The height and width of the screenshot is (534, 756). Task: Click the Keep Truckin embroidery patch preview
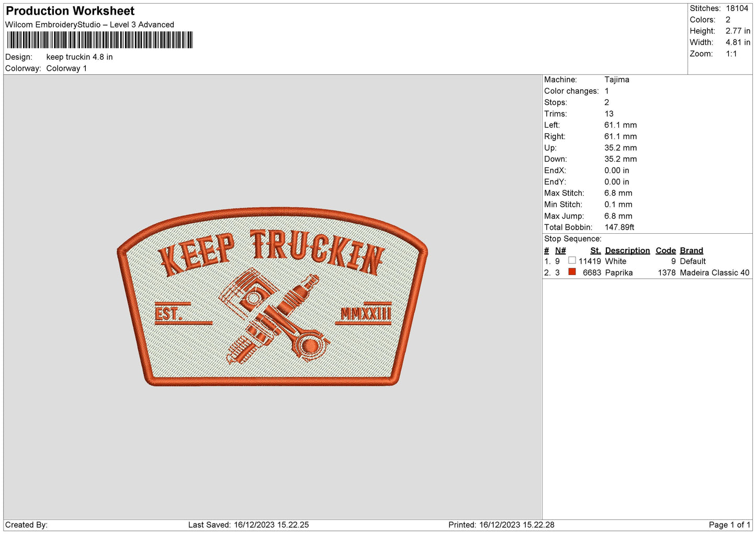pos(272,297)
